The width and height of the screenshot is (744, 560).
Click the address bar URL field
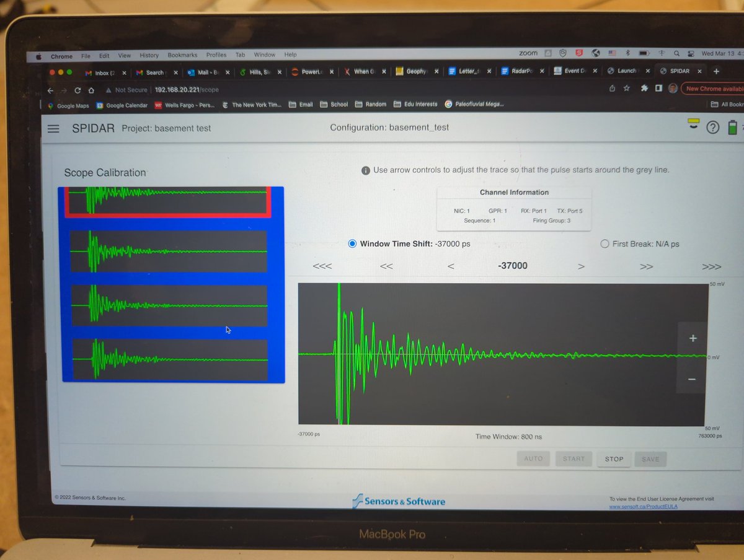coord(186,90)
